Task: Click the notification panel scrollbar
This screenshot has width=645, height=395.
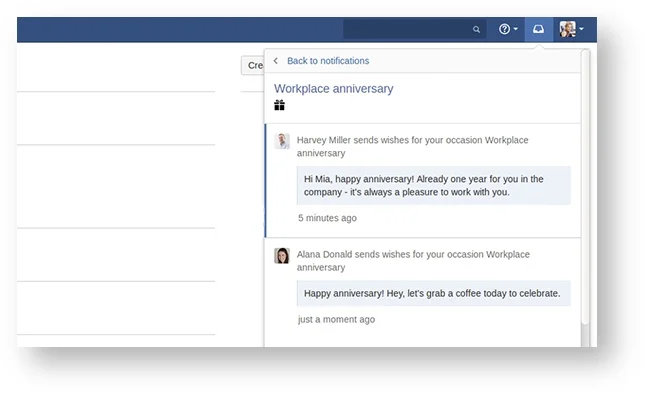Action: 585,187
